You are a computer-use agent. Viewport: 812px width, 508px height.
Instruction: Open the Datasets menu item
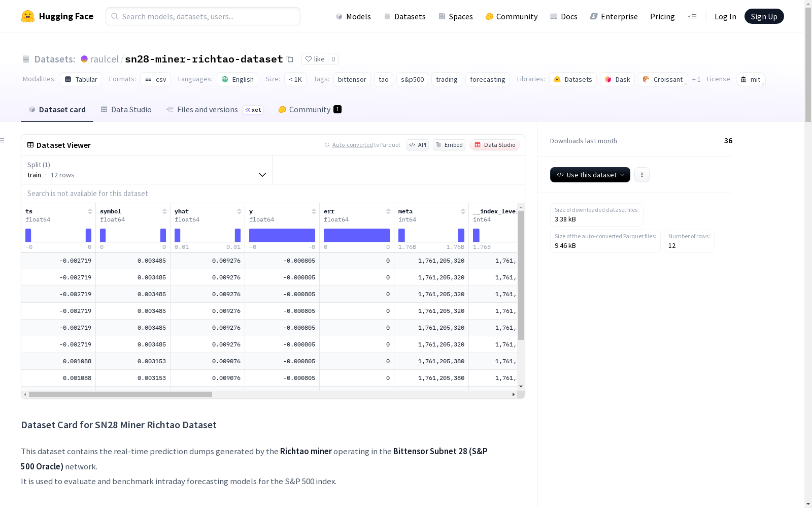(404, 16)
